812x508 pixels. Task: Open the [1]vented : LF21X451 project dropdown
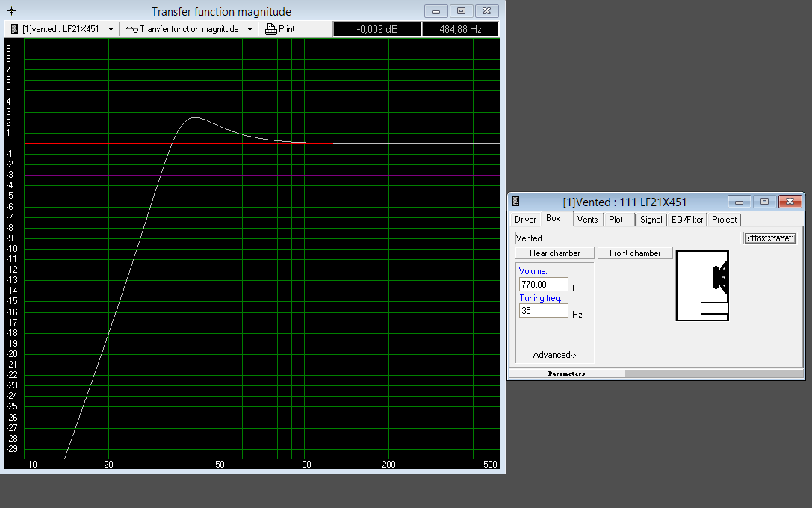(111, 29)
